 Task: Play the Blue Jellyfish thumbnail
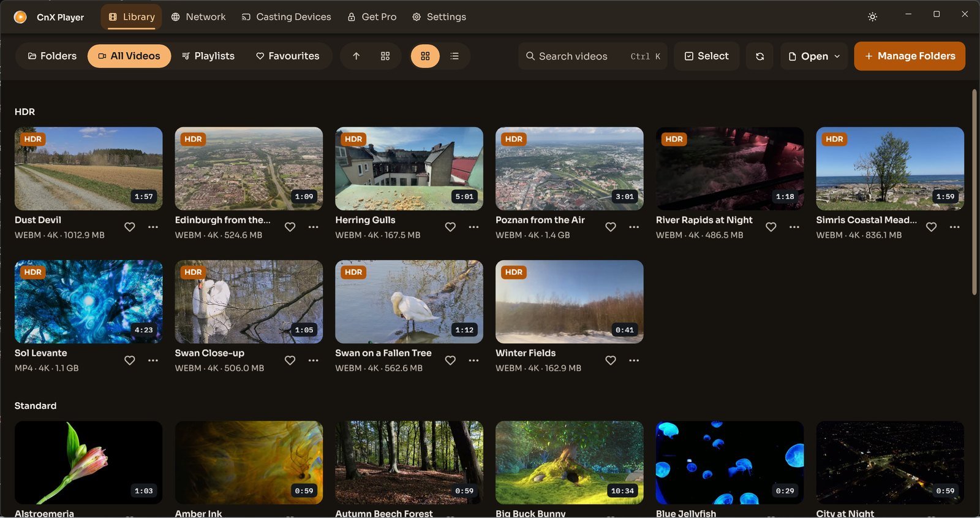(730, 462)
